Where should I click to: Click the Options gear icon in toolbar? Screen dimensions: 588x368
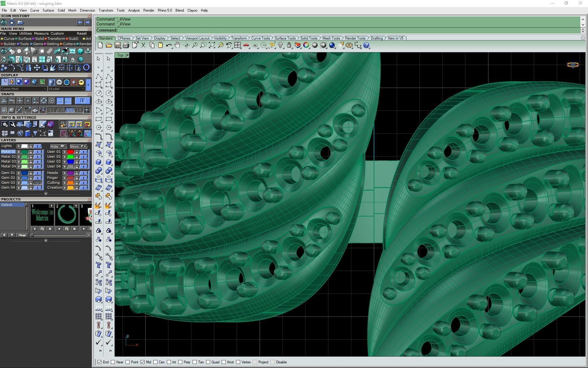[x=349, y=45]
